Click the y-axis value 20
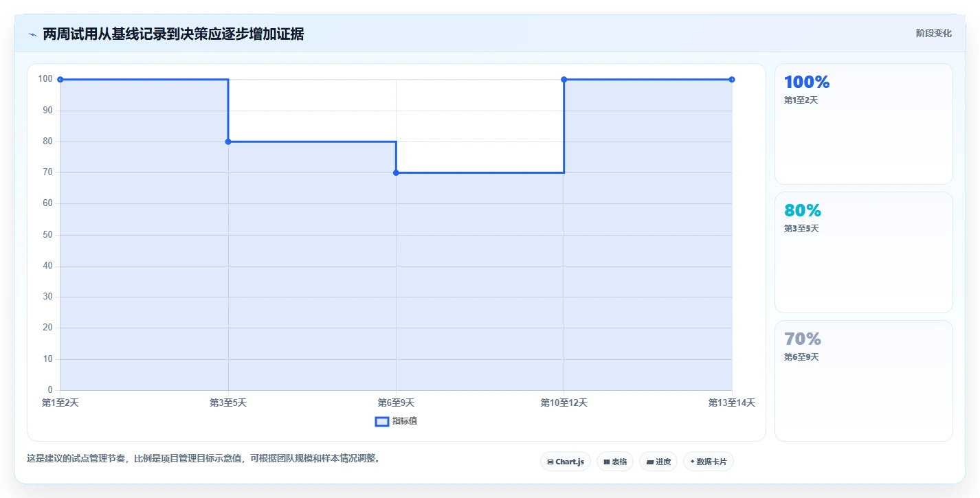The image size is (980, 498). 48,328
